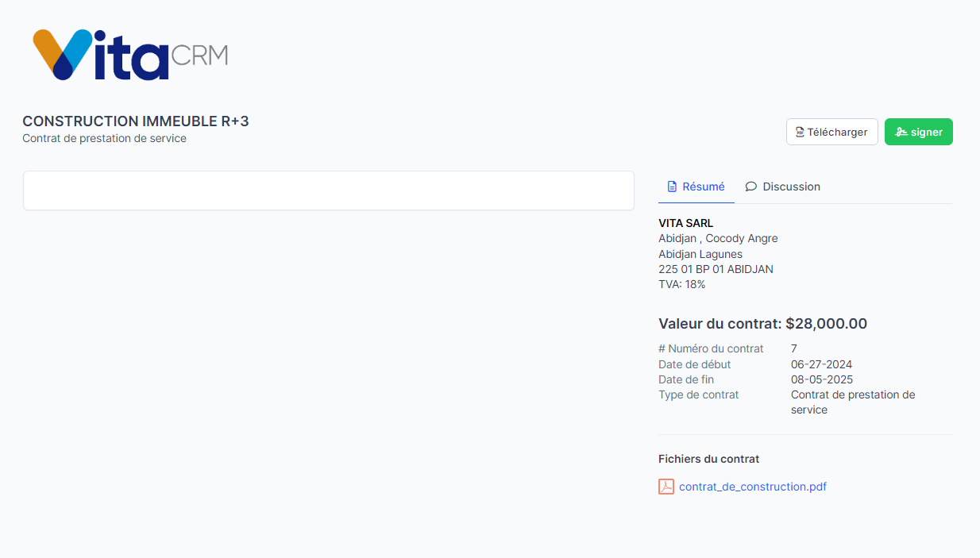The height and width of the screenshot is (558, 980).
Task: Open the Discussion tab
Action: [790, 187]
